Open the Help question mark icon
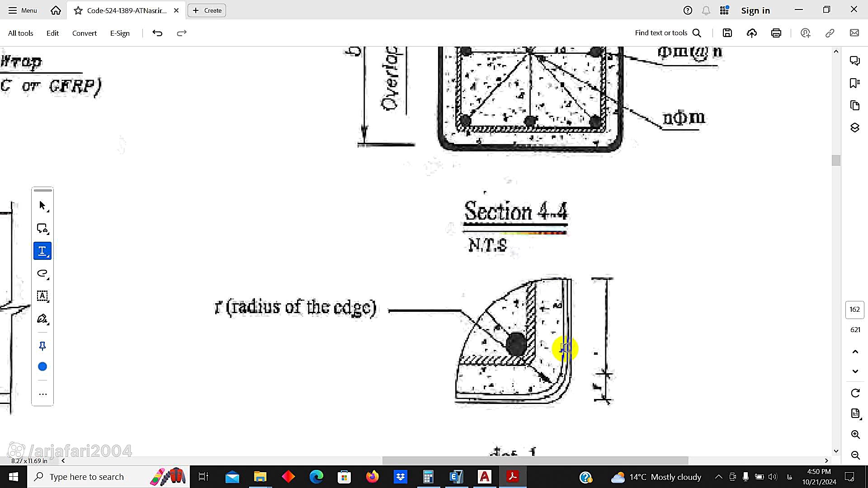 (x=688, y=10)
